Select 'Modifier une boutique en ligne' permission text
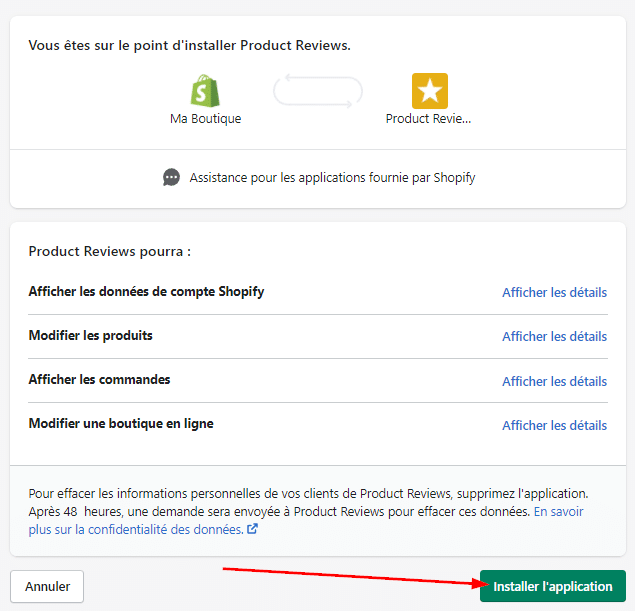 121,424
